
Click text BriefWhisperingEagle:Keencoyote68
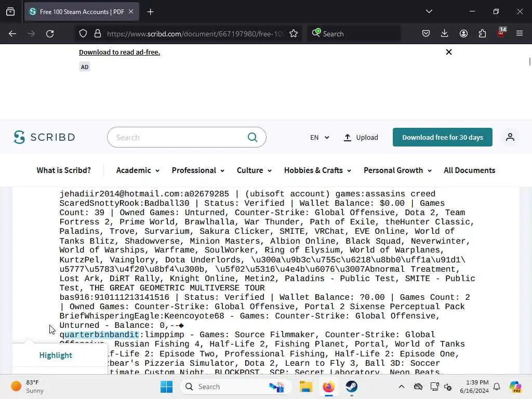click(x=142, y=316)
